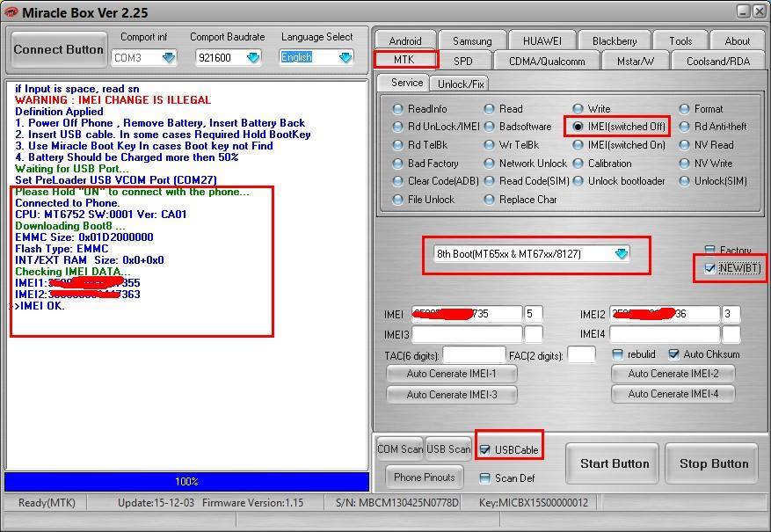Select the Rd UnLock/IMEI radio option

(436, 127)
